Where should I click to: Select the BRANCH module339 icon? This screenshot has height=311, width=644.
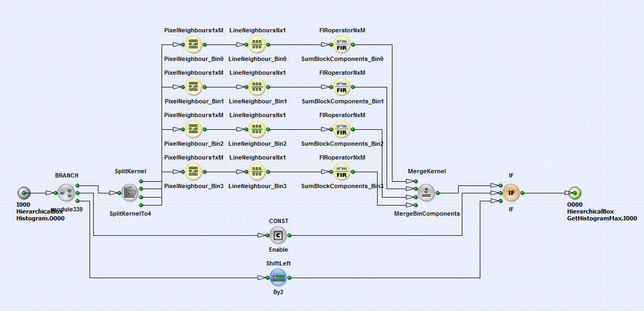click(x=66, y=193)
